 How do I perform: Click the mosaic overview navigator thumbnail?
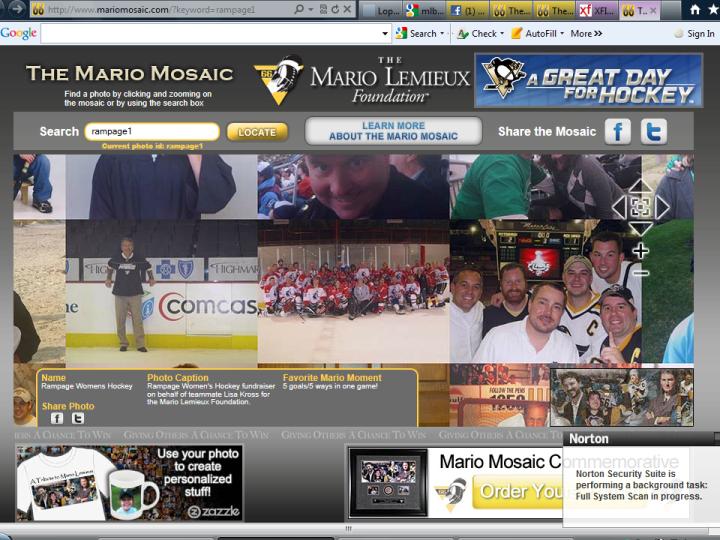coord(622,397)
